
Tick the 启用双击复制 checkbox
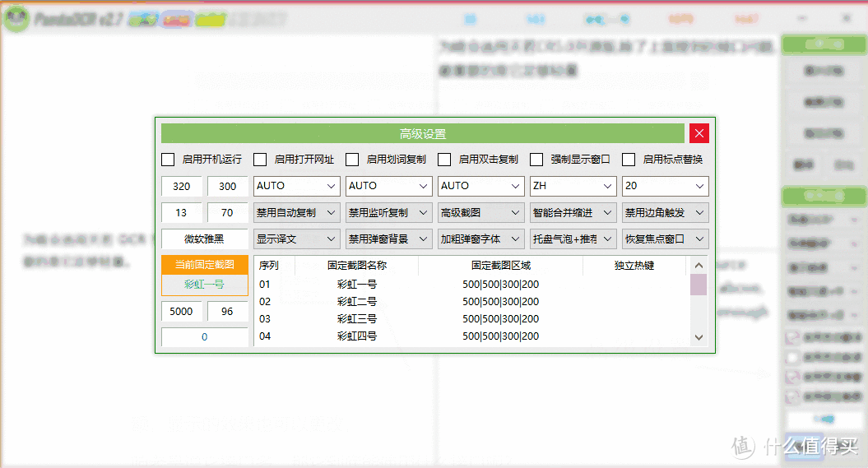tap(444, 160)
